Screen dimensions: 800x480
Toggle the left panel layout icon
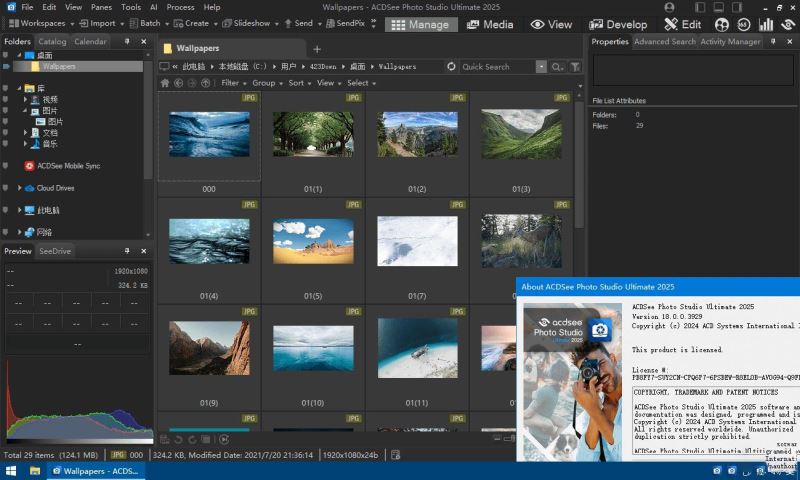[x=699, y=7]
